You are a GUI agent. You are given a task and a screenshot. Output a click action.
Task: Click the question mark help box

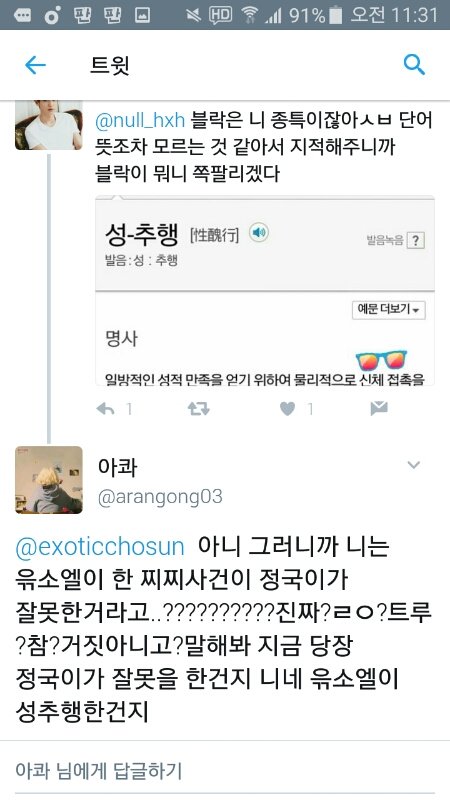point(416,240)
